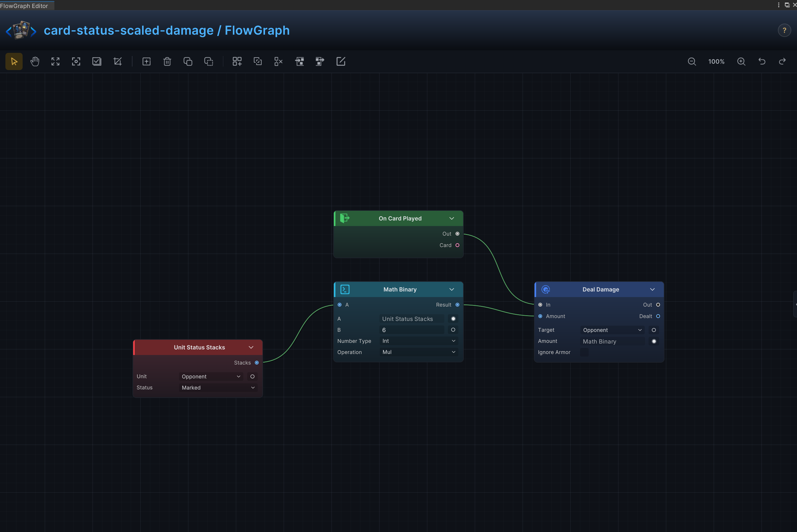The width and height of the screenshot is (797, 532).
Task: Click the On Card Played node icon
Action: point(345,218)
